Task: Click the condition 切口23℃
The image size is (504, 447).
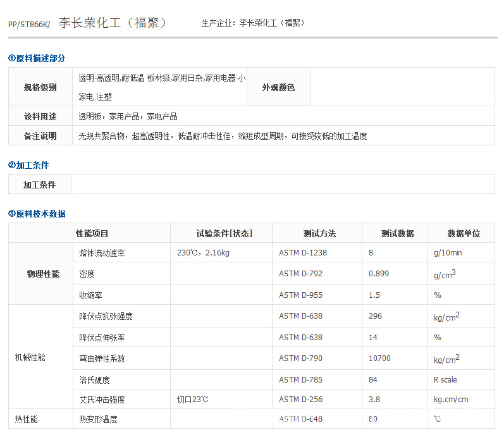Action: tap(192, 400)
